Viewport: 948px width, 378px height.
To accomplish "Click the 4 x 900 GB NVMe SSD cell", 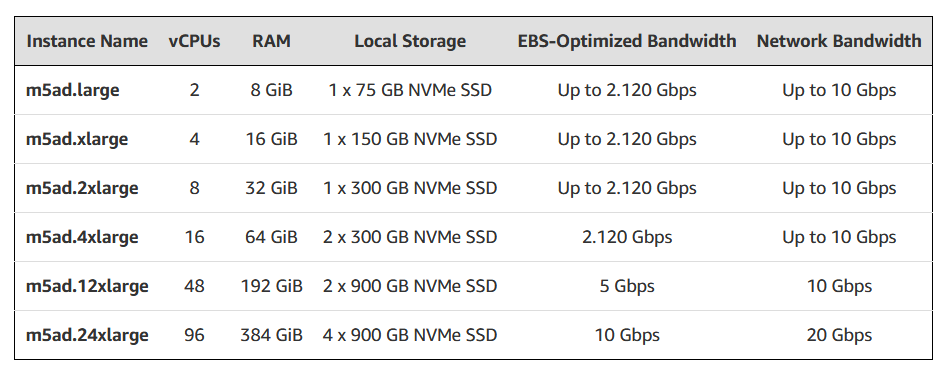I will click(x=410, y=335).
